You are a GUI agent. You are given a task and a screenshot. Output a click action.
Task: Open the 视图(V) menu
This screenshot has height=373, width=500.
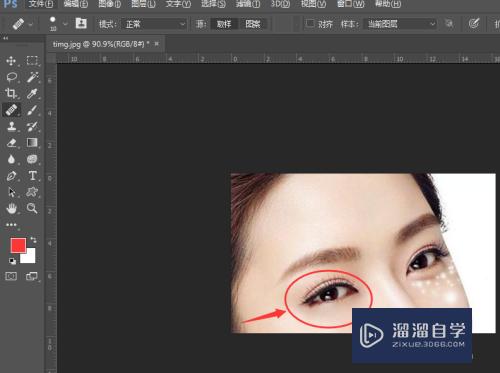pyautogui.click(x=313, y=4)
